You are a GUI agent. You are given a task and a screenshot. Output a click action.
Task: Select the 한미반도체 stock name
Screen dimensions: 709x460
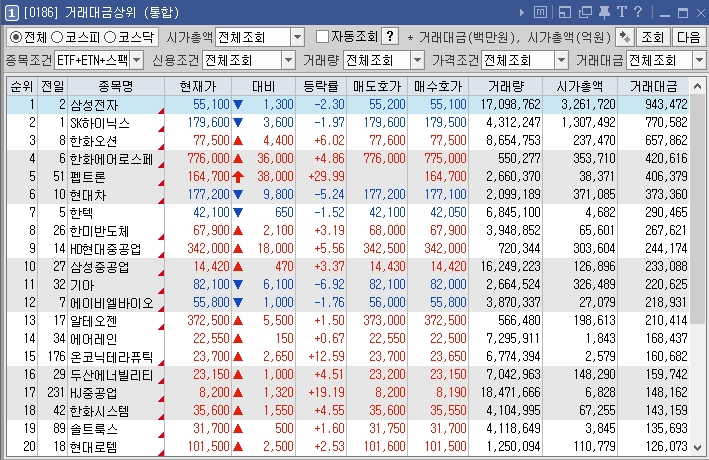(x=99, y=231)
